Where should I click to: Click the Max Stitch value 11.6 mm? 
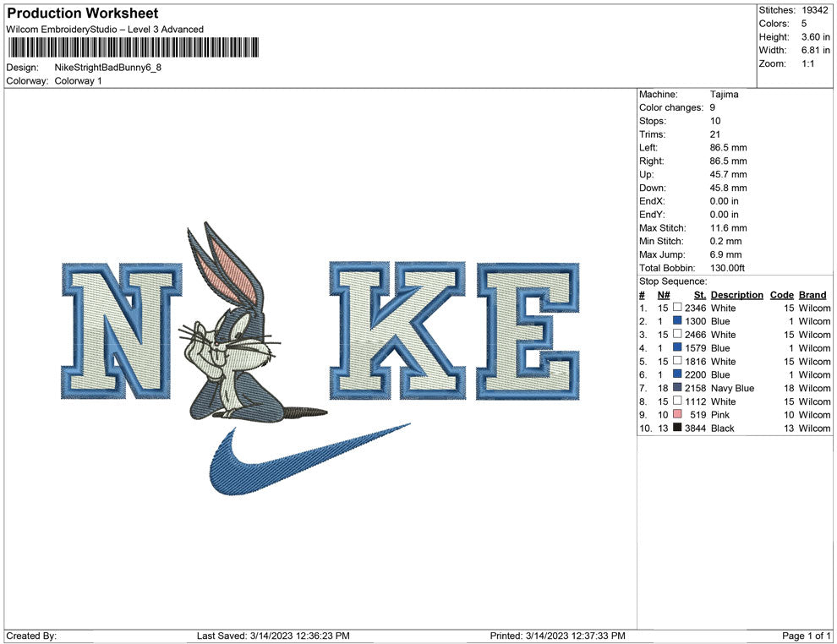tap(728, 228)
